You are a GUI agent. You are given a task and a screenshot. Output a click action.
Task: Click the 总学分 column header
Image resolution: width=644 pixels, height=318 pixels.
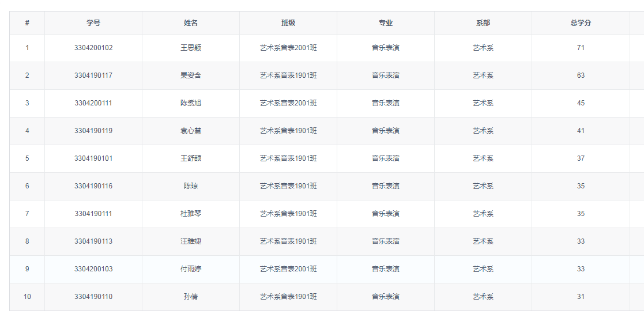[x=581, y=23]
